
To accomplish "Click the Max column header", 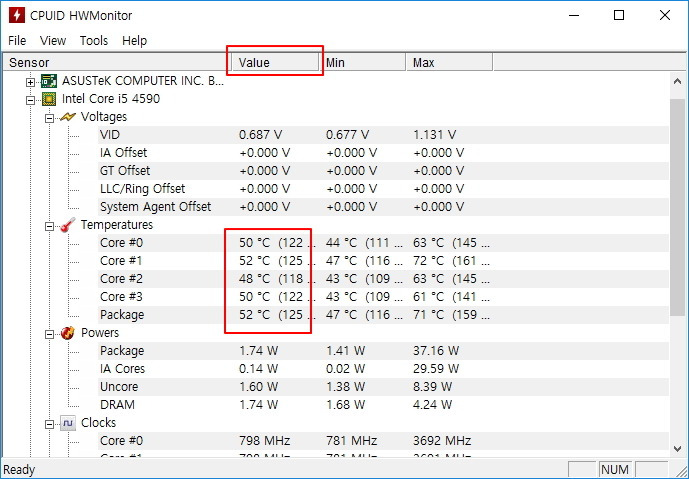I will [x=449, y=62].
